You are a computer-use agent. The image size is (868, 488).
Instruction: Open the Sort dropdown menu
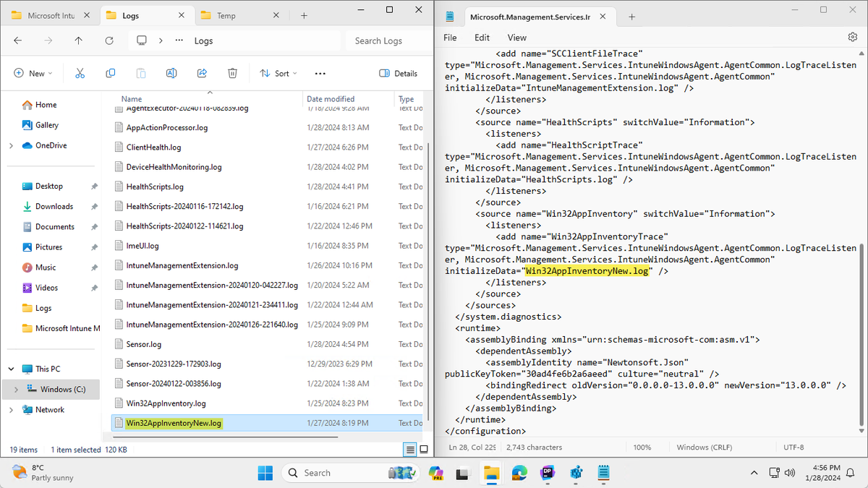(278, 73)
